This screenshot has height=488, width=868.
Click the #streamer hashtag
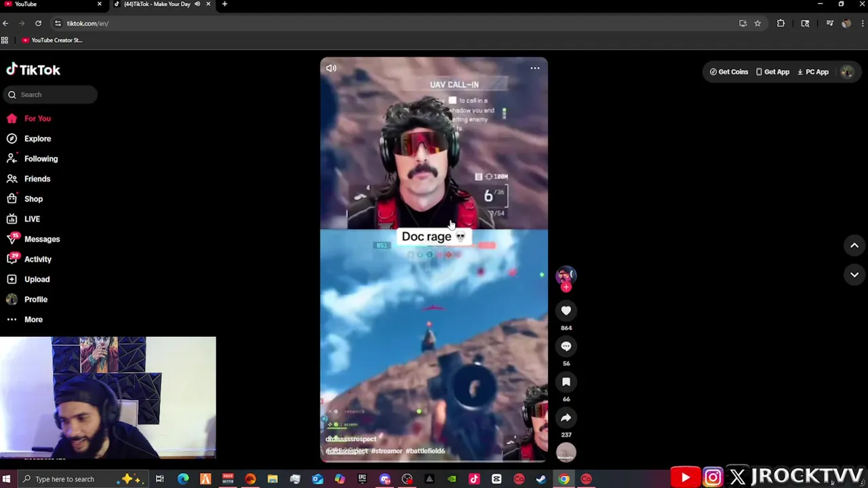(387, 451)
